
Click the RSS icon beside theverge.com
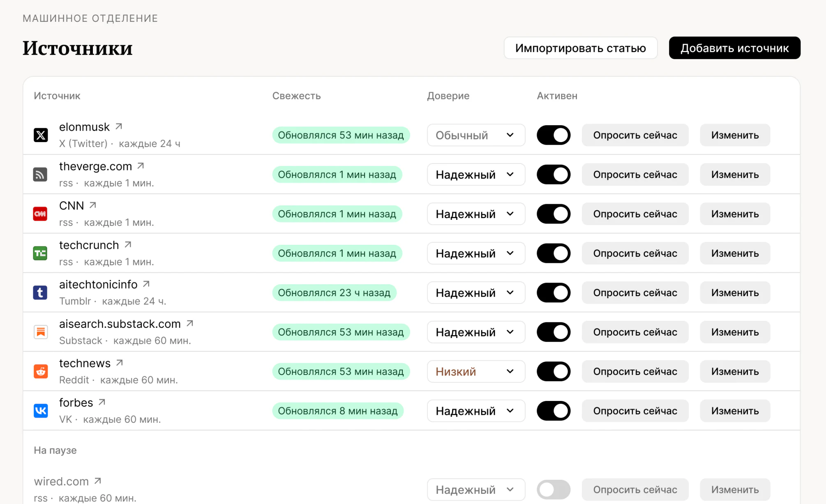[x=40, y=175]
